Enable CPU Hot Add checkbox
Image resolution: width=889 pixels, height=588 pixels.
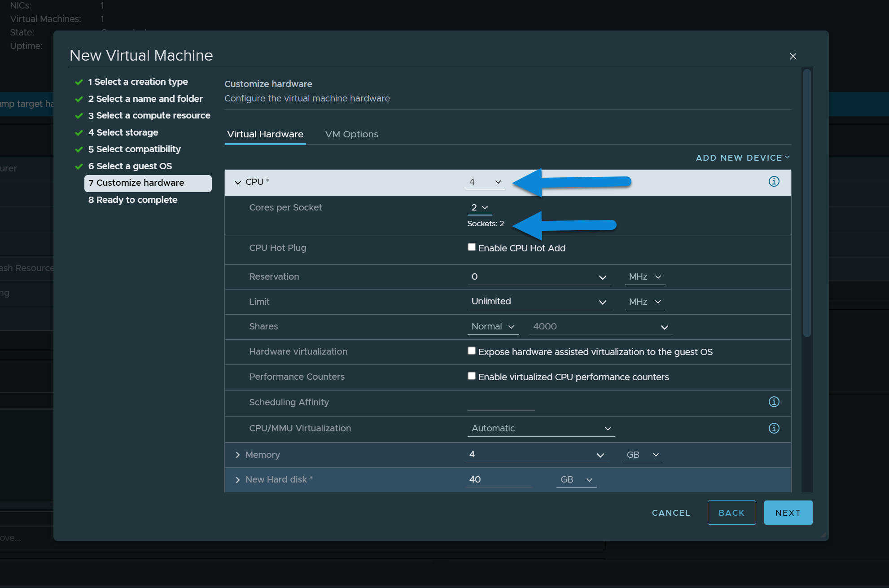(x=471, y=247)
